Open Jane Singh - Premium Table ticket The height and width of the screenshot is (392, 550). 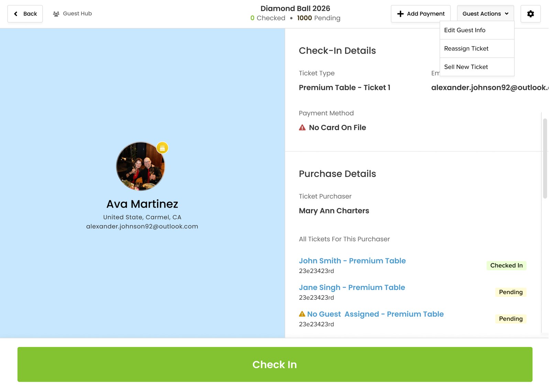pos(352,288)
